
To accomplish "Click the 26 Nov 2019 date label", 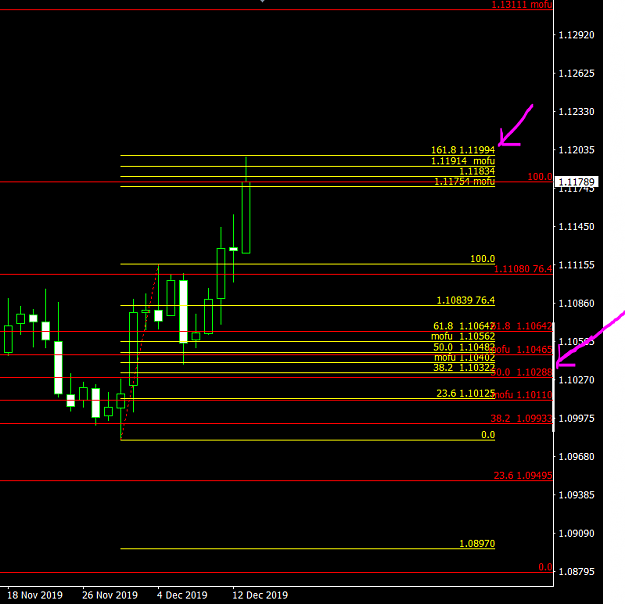I will [x=110, y=595].
